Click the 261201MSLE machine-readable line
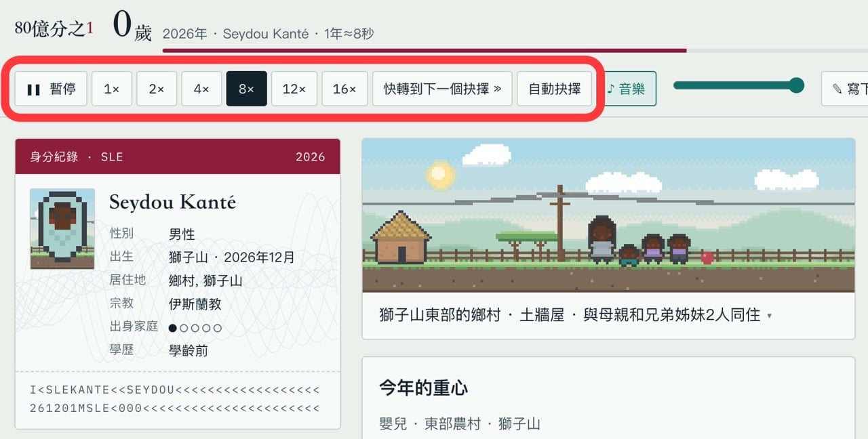The image size is (868, 439). (174, 409)
